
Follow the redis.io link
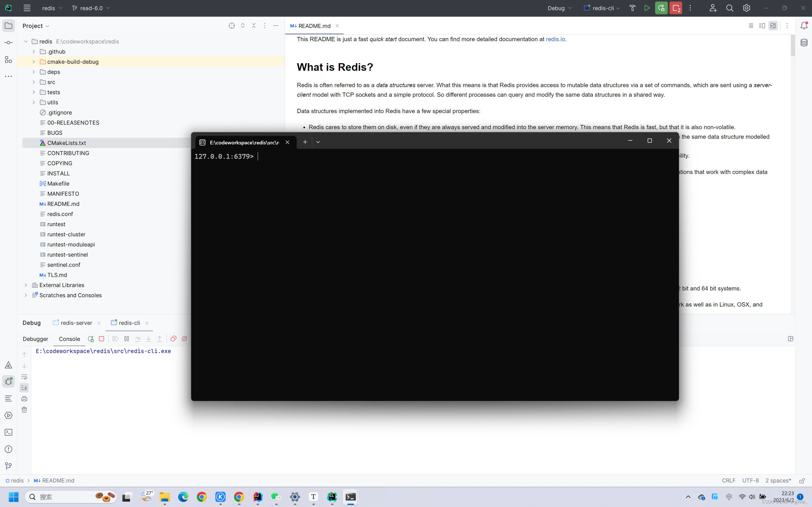[555, 39]
